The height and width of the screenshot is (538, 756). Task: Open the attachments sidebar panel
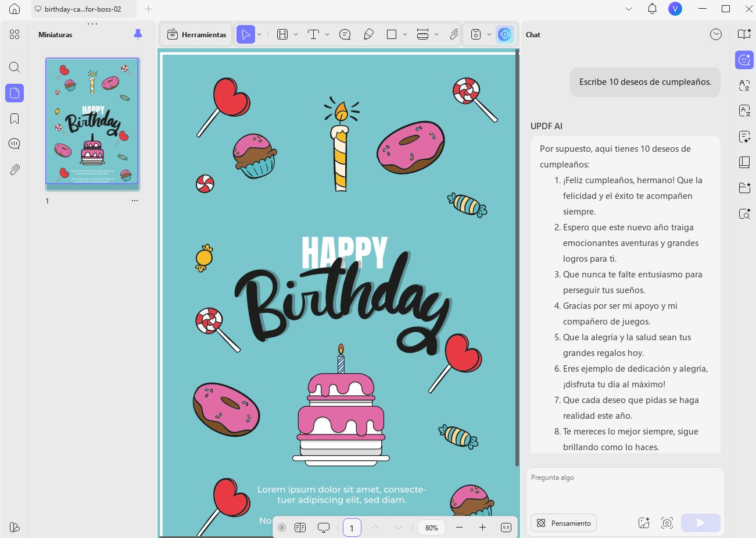pyautogui.click(x=15, y=170)
